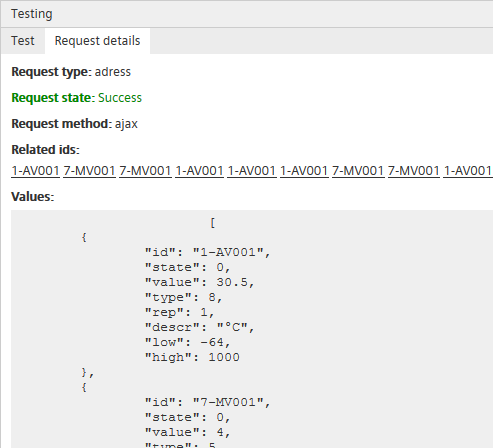Click the "high": 1000 JSON line
This screenshot has width=493, height=448.
coord(192,357)
